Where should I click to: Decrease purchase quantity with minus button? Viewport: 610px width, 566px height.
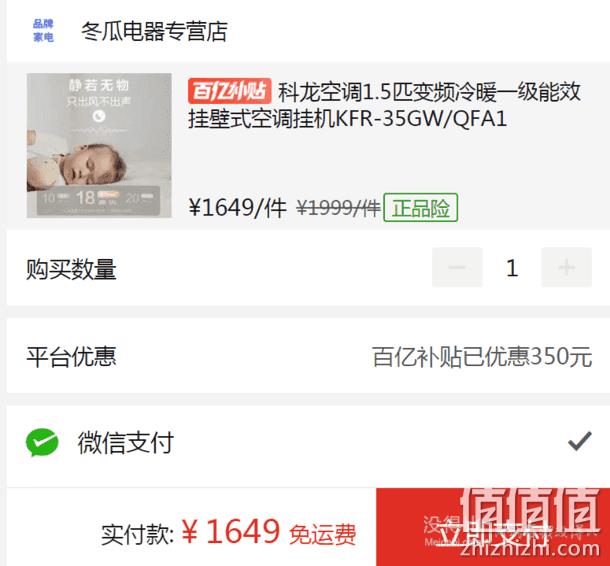[457, 267]
